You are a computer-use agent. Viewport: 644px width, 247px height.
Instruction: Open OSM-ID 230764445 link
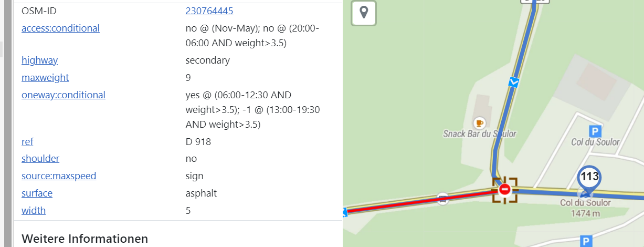tap(209, 11)
